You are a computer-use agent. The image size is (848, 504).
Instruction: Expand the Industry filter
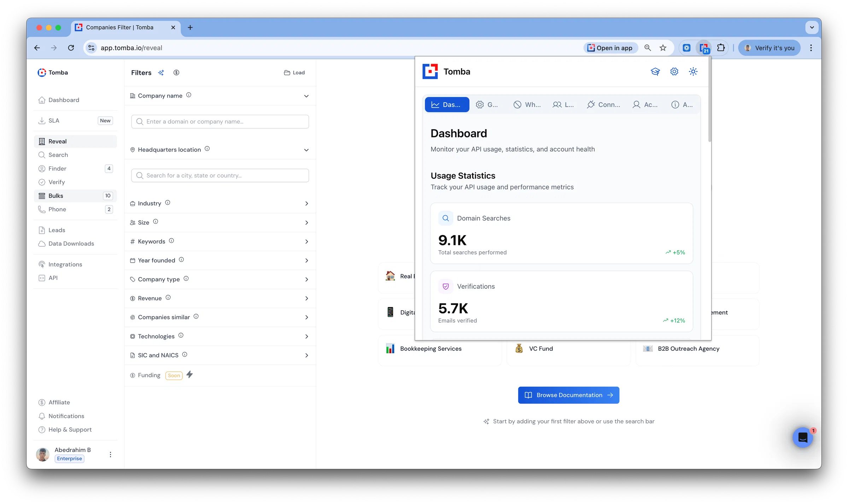(306, 204)
